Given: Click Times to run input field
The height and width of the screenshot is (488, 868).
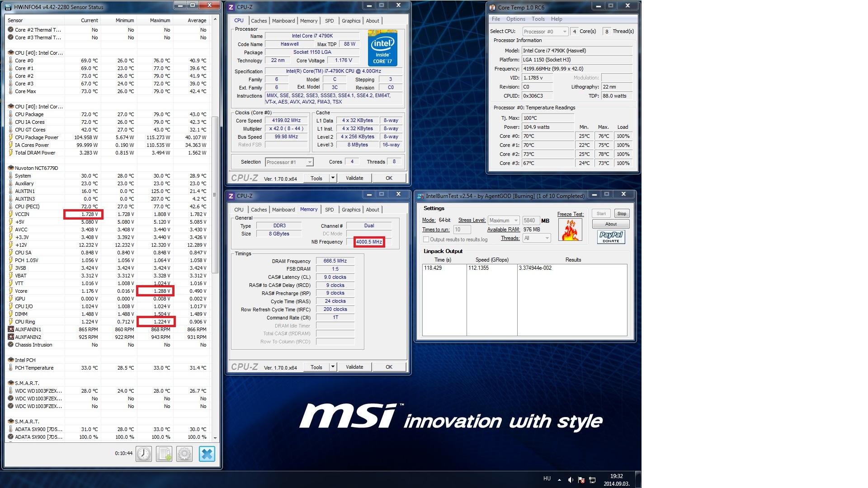Looking at the screenshot, I should click(462, 230).
